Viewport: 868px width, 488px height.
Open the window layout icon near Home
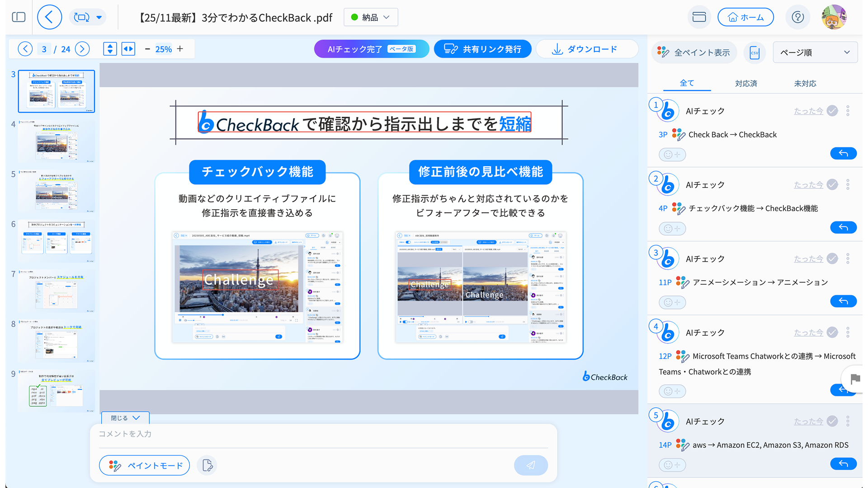point(699,17)
